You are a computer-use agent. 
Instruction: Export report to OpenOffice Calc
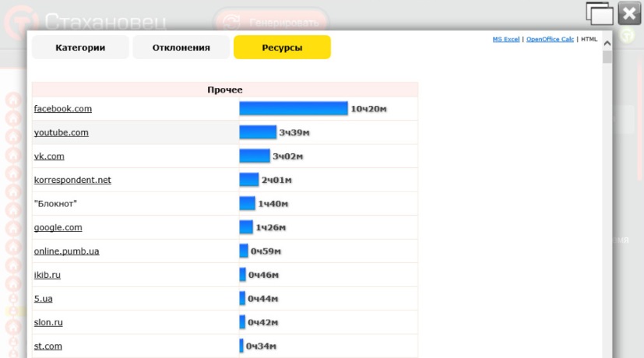tap(550, 39)
